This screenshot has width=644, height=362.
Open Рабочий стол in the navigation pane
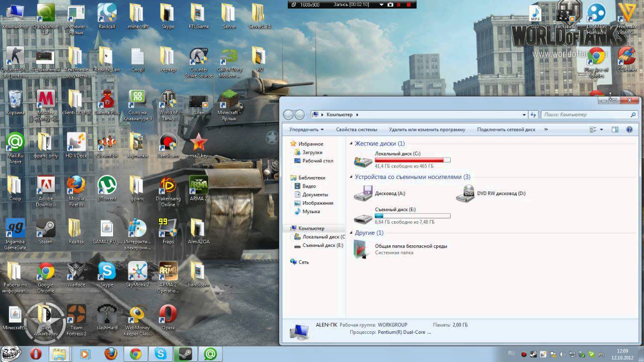tap(313, 161)
